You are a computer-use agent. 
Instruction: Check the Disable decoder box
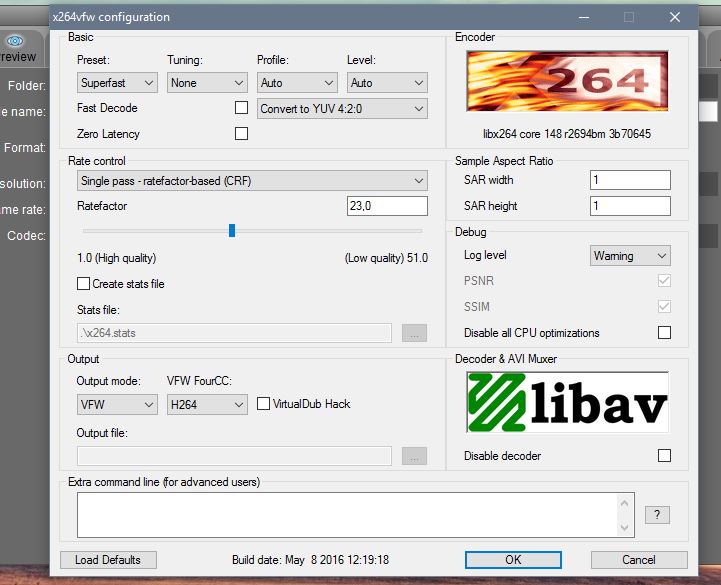[x=664, y=456]
